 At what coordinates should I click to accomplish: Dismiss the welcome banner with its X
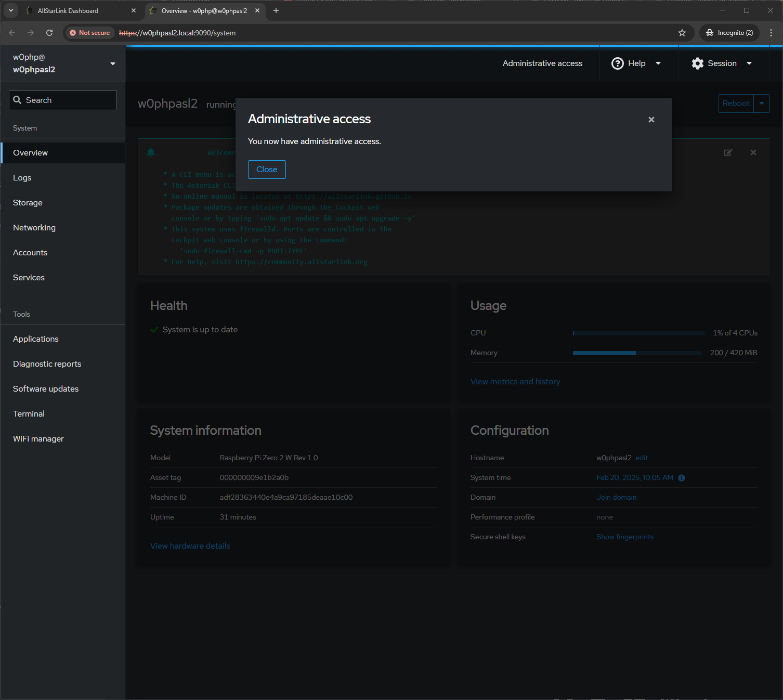coord(753,152)
